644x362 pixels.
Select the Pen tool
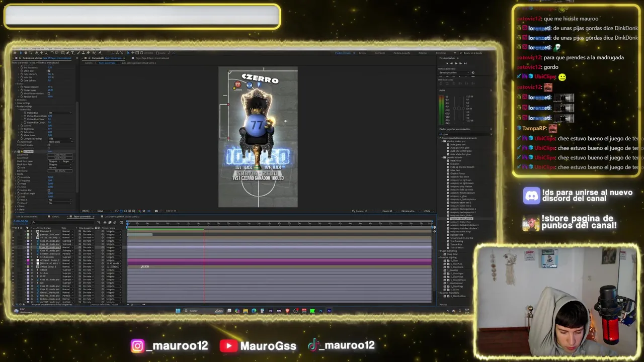pos(67,53)
